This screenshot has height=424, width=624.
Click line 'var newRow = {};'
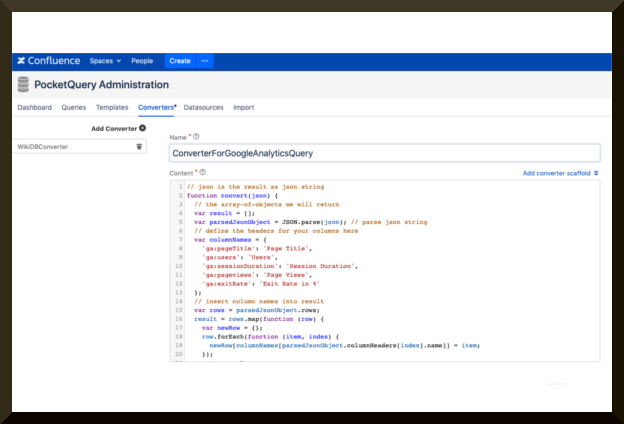point(232,328)
